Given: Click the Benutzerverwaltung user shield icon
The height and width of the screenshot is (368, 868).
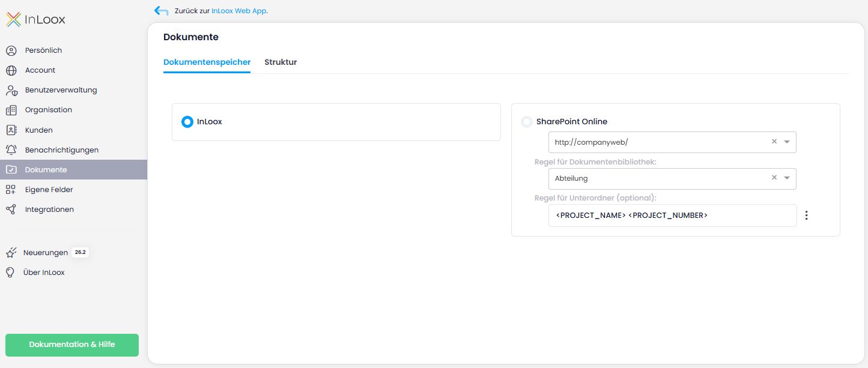Looking at the screenshot, I should 11,90.
